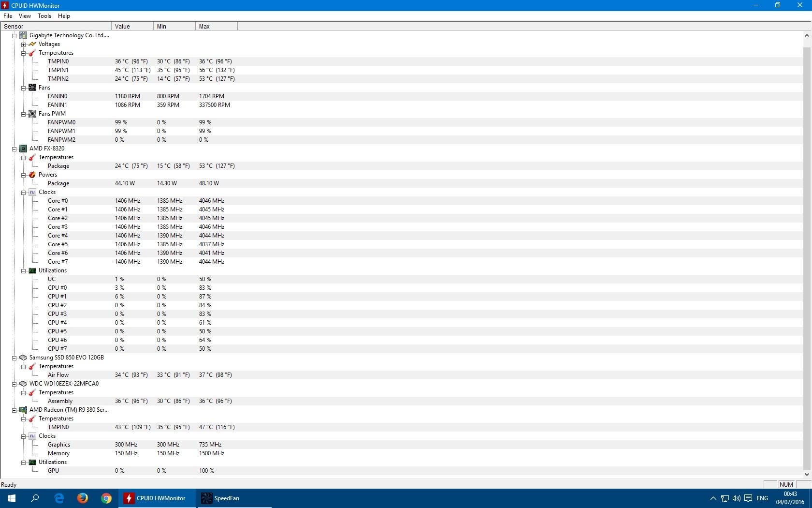This screenshot has height=508, width=812.
Task: Click the 44.10 W package power value
Action: click(125, 183)
